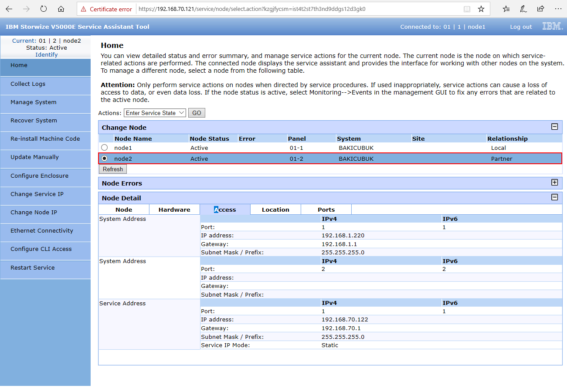Click the Identify link

click(47, 54)
